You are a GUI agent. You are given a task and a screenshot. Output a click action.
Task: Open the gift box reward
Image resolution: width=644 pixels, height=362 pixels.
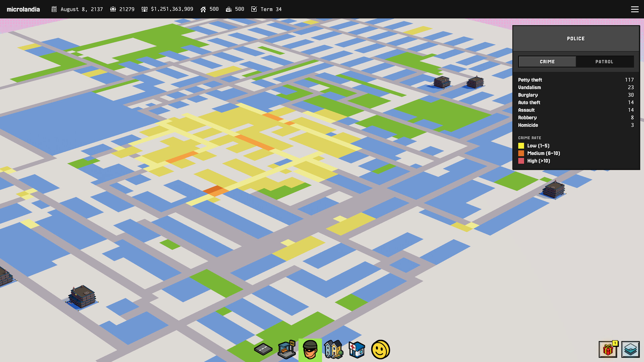tap(608, 350)
